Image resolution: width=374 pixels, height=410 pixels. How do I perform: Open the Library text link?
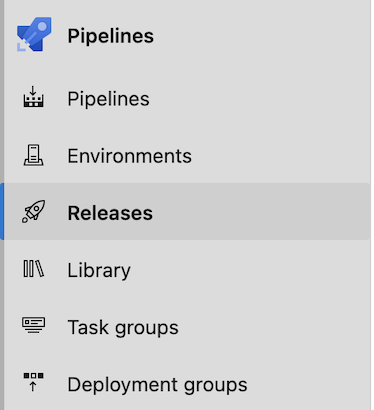tap(99, 270)
